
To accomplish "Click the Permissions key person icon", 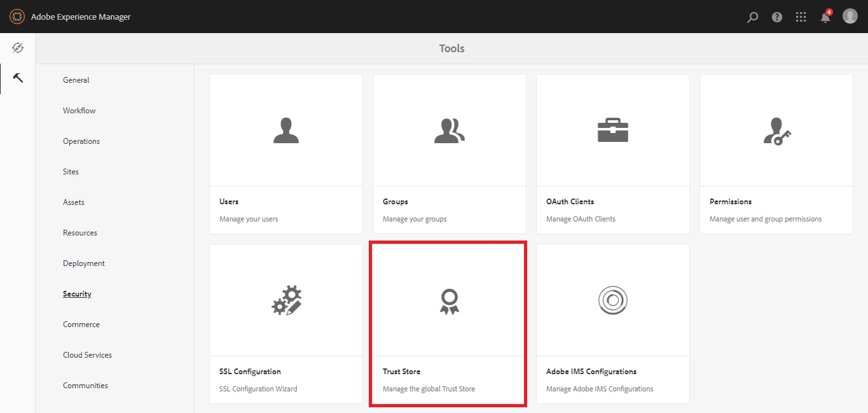I will click(x=776, y=131).
